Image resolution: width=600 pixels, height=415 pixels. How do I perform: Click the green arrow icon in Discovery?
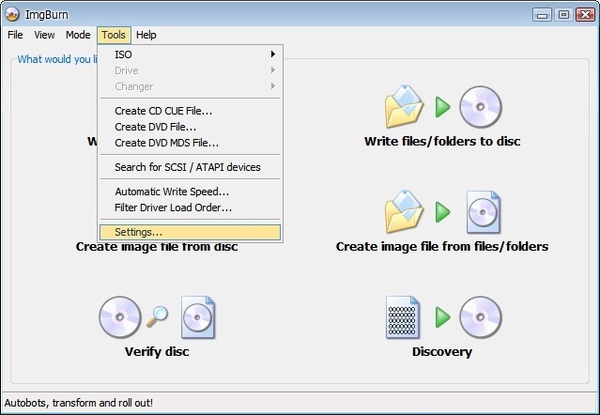[443, 317]
